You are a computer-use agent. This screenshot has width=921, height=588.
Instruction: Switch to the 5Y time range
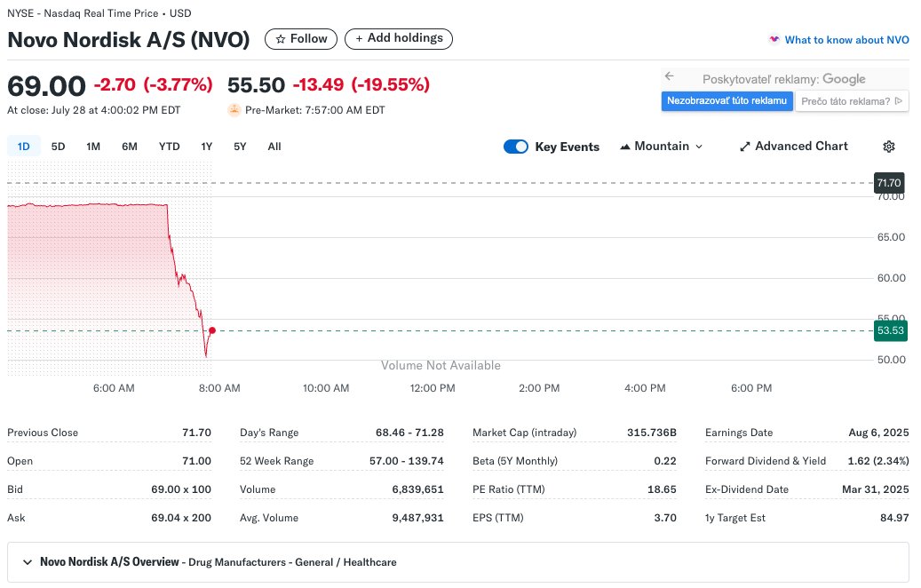(x=240, y=147)
